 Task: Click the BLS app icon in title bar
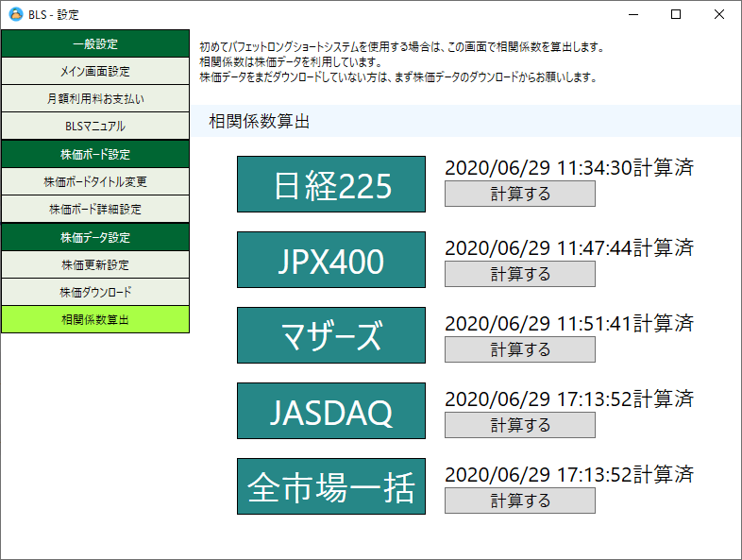click(16, 14)
